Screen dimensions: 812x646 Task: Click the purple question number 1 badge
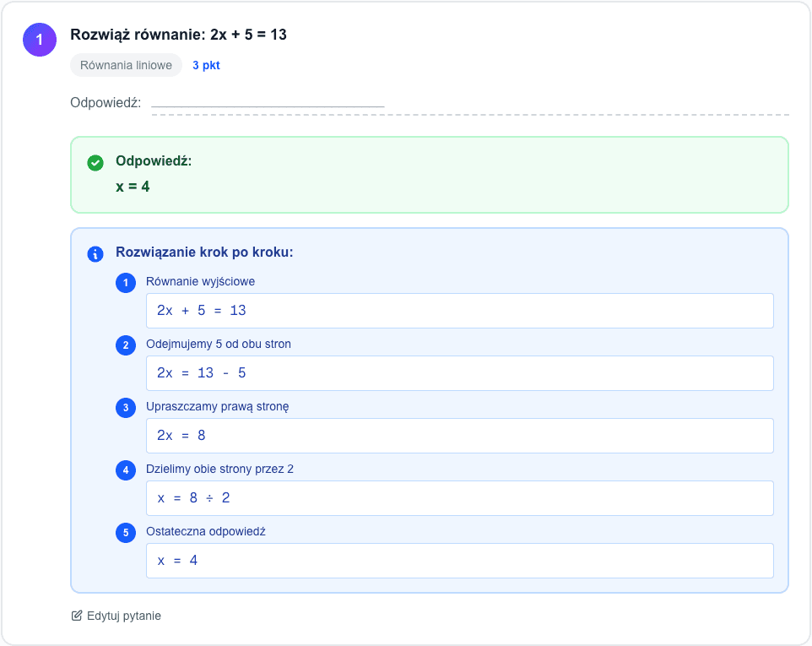[x=39, y=40]
